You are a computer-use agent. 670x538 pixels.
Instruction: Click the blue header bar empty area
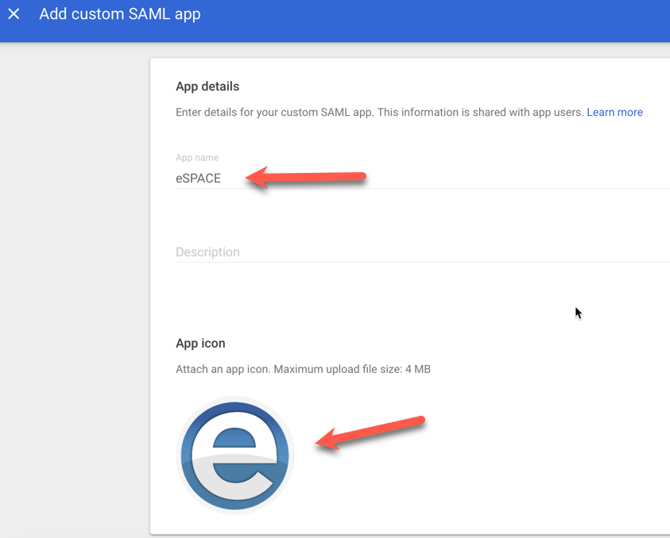coord(450,20)
